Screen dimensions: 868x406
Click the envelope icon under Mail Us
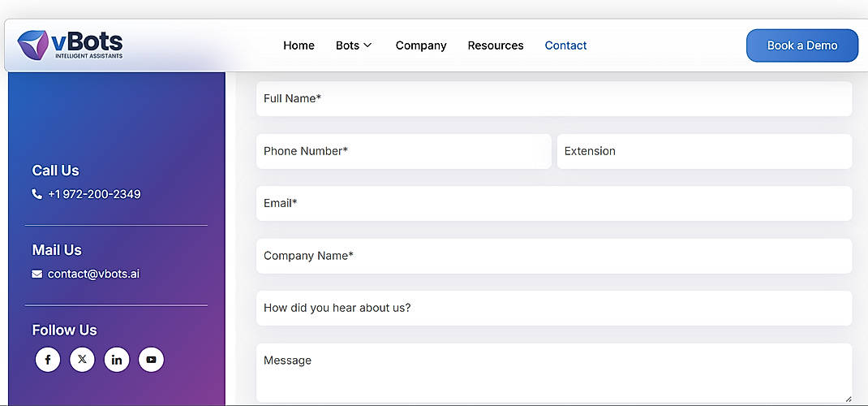tap(37, 274)
